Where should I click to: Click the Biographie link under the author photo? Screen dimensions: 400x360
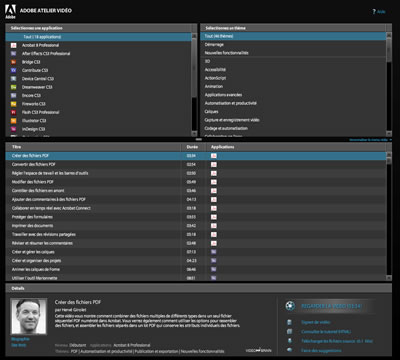point(20,339)
